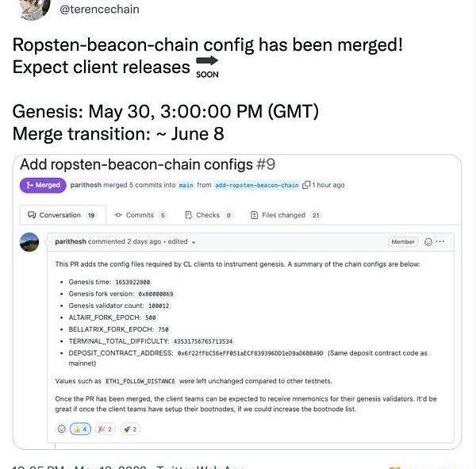Toggle the rocket reaction with 2

pos(130,429)
